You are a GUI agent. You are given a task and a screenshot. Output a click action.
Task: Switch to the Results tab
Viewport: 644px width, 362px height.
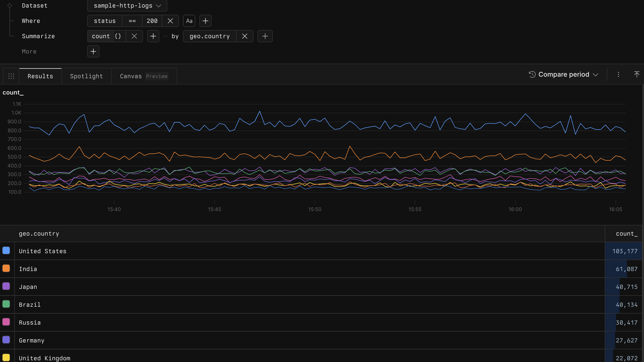coord(40,76)
